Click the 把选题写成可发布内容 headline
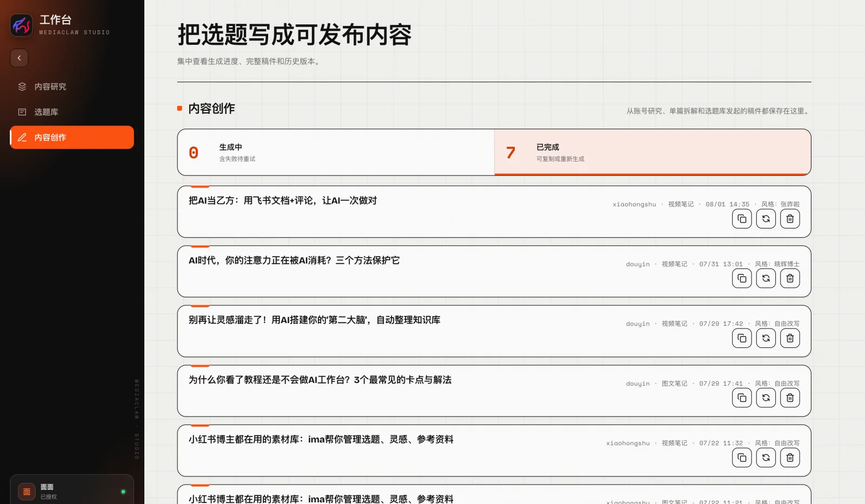 [295, 35]
